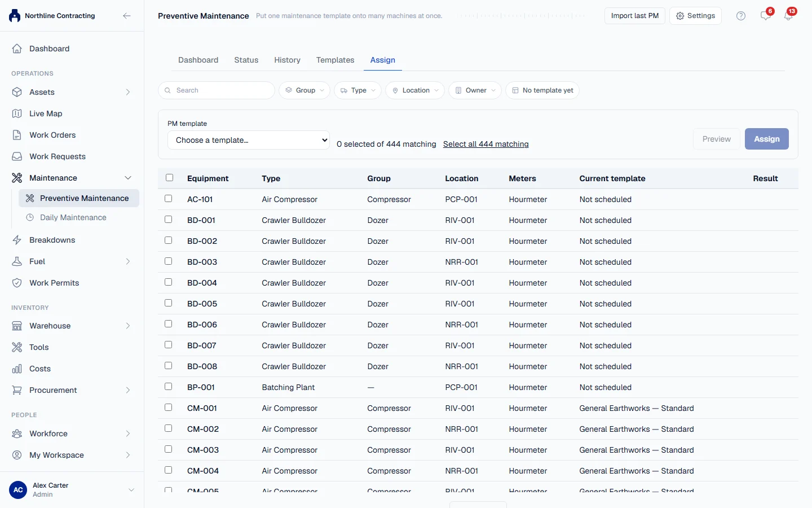Viewport: 812px width, 508px height.
Task: Open the Owner filter dropdown
Action: pos(475,90)
